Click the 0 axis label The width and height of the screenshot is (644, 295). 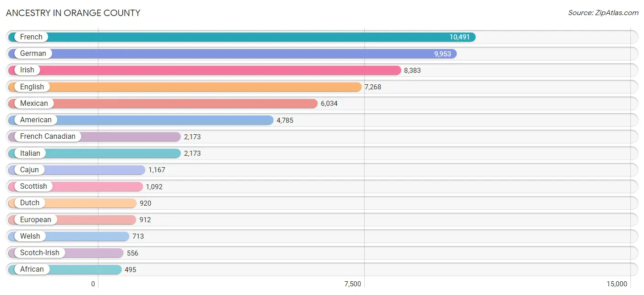[93, 284]
